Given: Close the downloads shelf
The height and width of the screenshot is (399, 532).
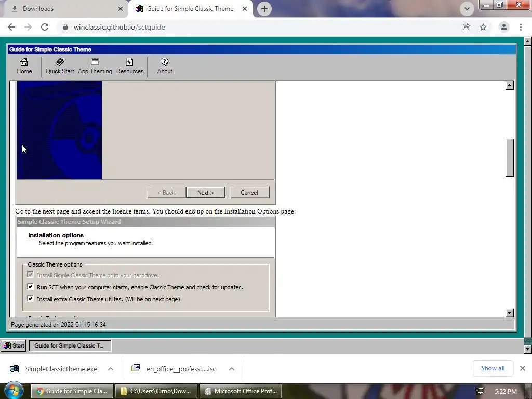Looking at the screenshot, I should tap(523, 368).
